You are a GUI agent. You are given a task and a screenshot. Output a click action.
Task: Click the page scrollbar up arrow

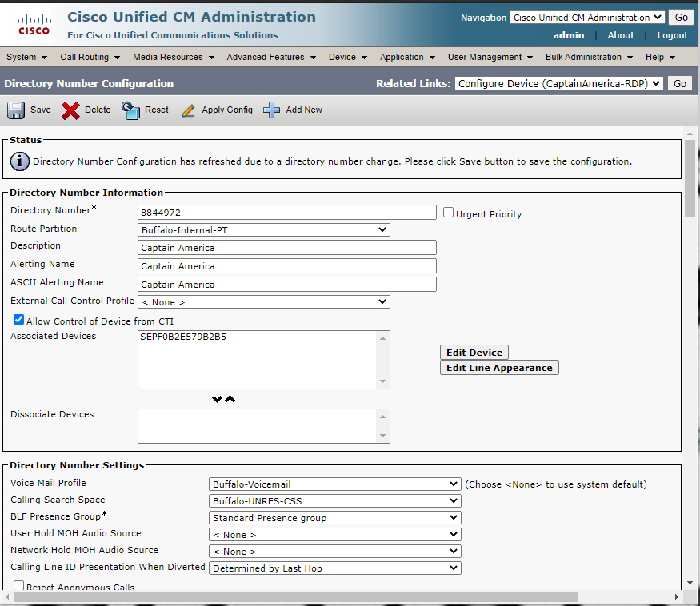690,134
